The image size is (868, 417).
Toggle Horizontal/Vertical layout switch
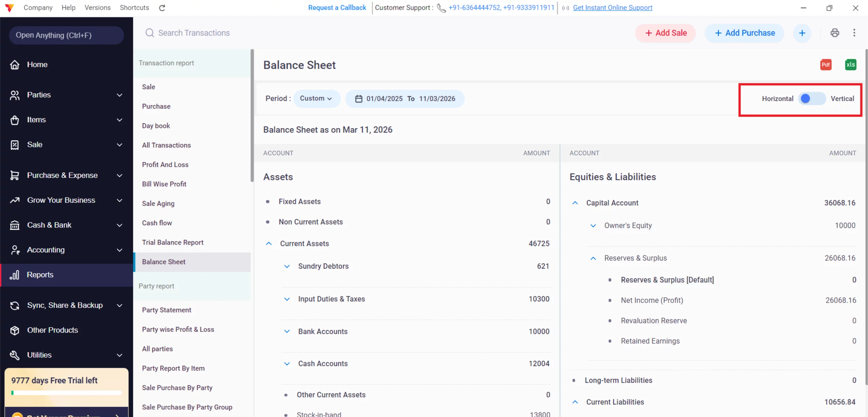click(x=812, y=99)
